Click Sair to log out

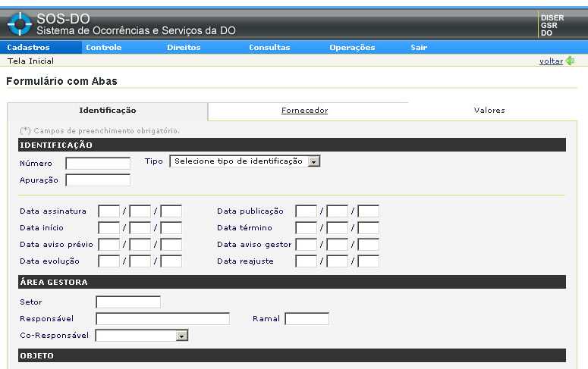click(x=419, y=47)
